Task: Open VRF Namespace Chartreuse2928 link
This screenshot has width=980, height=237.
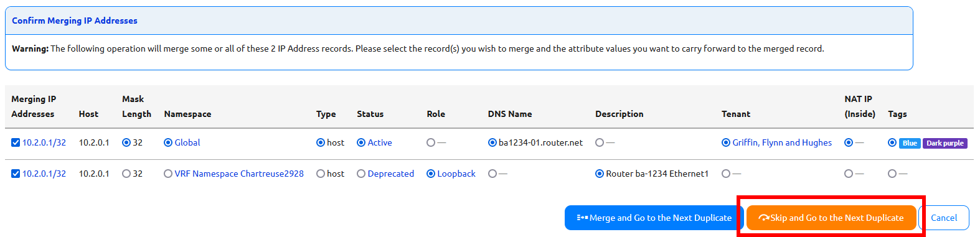Action: click(239, 174)
